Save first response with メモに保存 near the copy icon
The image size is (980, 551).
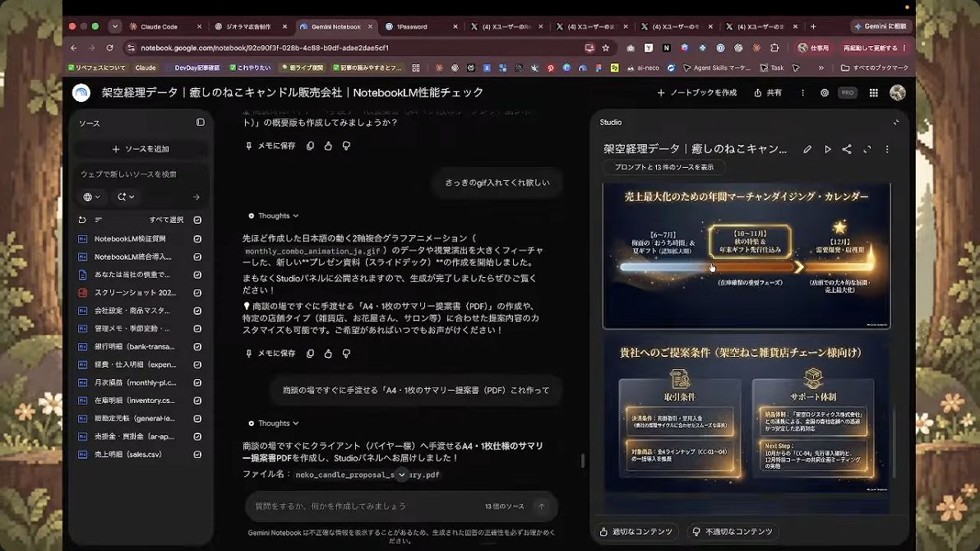[x=270, y=146]
